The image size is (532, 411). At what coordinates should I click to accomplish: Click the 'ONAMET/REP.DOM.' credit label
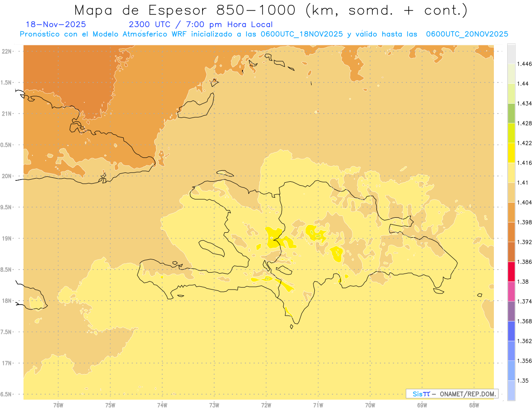(468, 394)
